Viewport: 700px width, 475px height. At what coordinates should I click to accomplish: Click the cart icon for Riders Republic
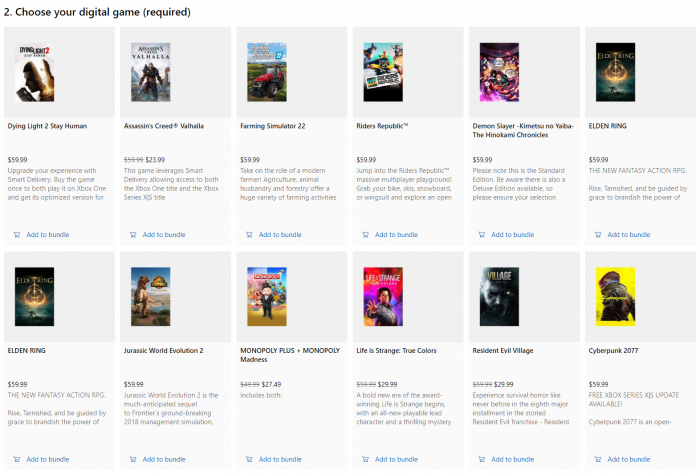coord(366,235)
